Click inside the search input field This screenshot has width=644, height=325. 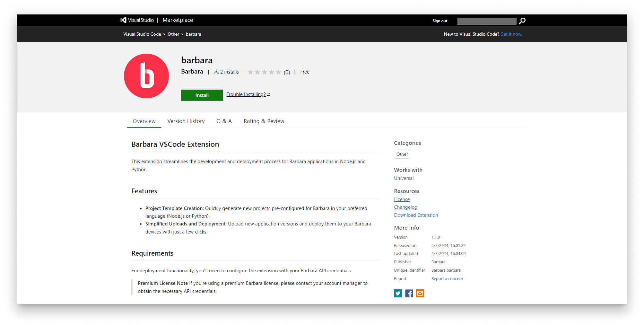pyautogui.click(x=486, y=21)
